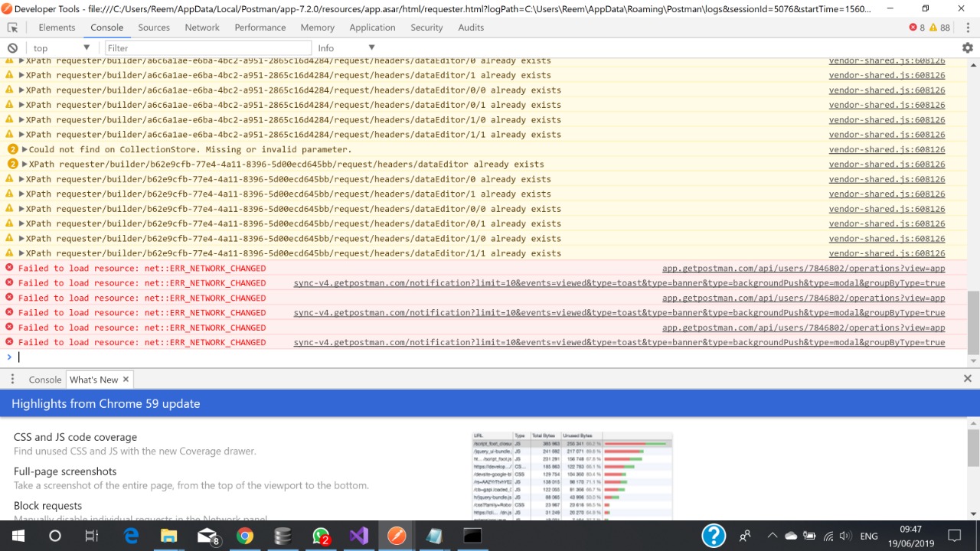This screenshot has width=980, height=551.
Task: Clear the console with the ban icon
Action: point(12,47)
